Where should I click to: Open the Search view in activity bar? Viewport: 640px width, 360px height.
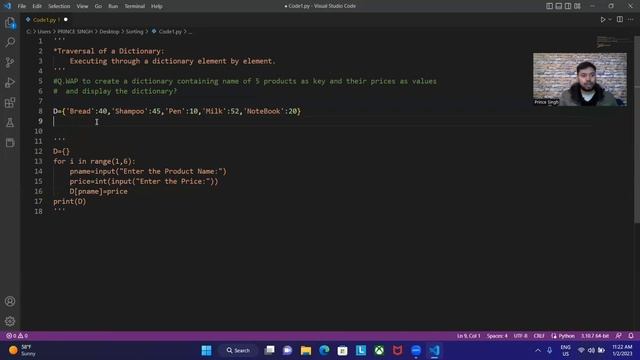[10, 42]
